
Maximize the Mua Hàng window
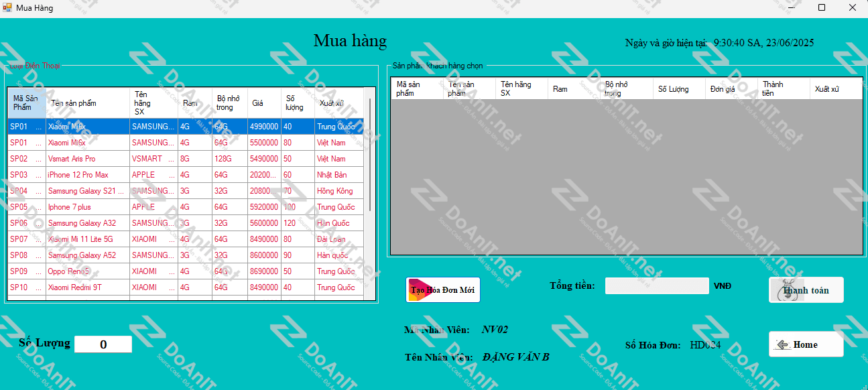click(x=822, y=8)
